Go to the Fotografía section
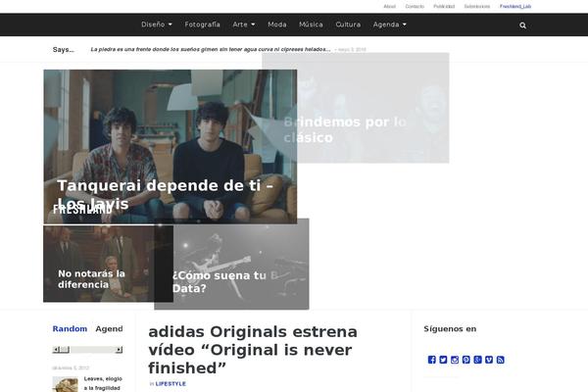Viewport: 588px width, 392px height. tap(202, 24)
